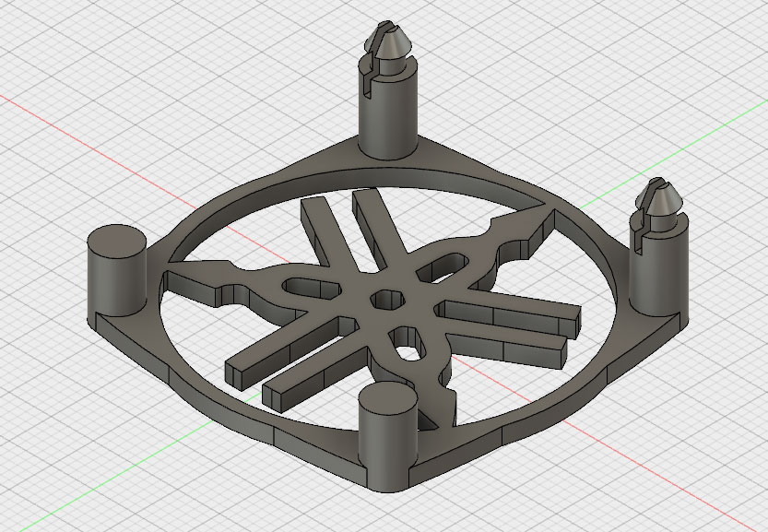Click the cylindrical body of the rear post
The height and width of the screenshot is (532, 768).
click(386, 118)
